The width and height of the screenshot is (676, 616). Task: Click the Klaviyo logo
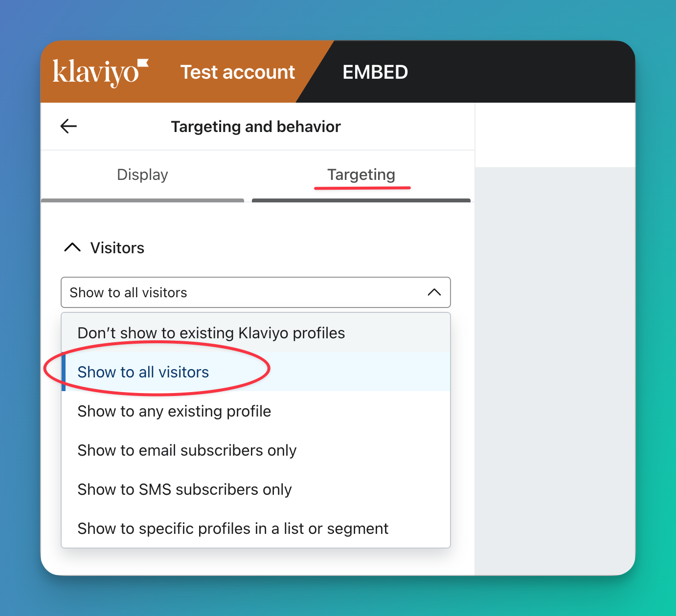pos(100,73)
